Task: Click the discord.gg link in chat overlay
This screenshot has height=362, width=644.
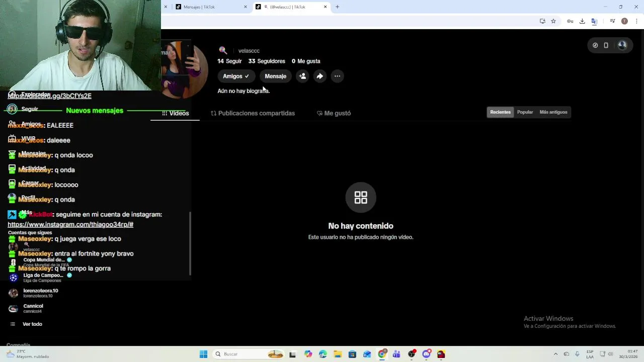Action: pos(49,96)
